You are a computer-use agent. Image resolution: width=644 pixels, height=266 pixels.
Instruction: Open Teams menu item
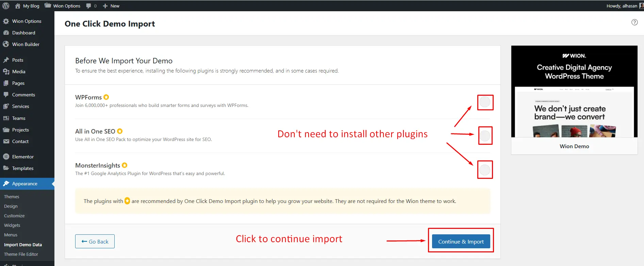[27, 118]
